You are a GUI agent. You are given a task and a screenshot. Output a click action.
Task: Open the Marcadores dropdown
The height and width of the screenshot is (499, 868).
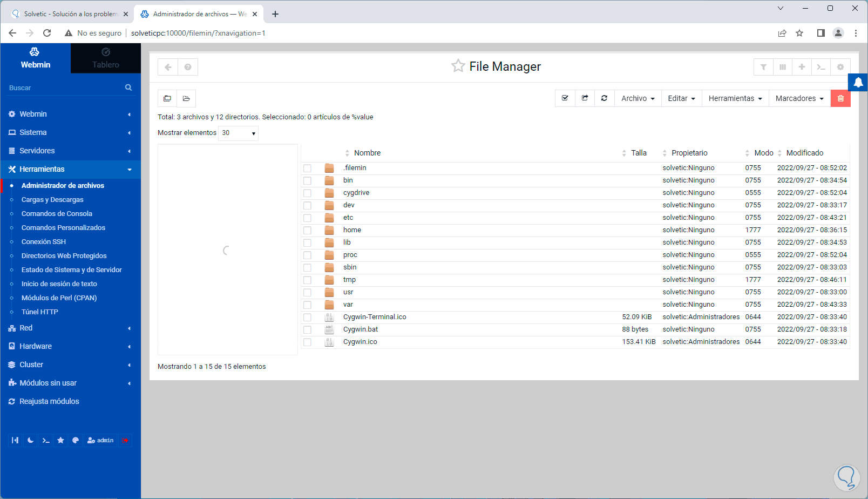(799, 98)
